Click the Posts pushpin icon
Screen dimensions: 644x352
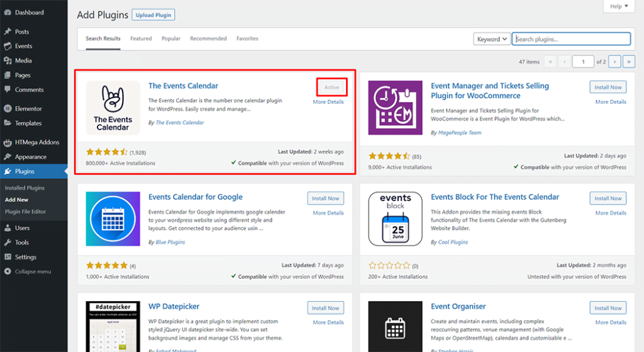coord(8,31)
